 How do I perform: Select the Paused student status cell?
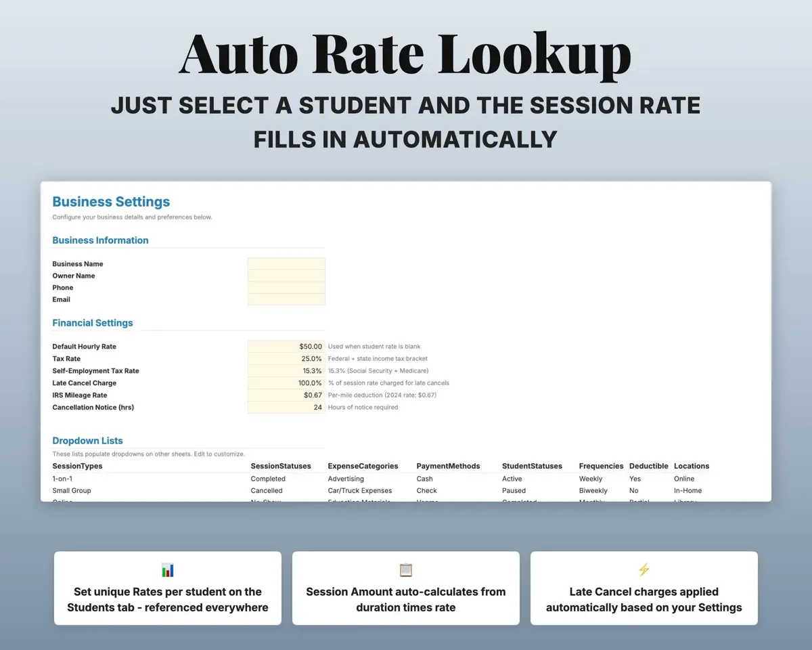514,490
